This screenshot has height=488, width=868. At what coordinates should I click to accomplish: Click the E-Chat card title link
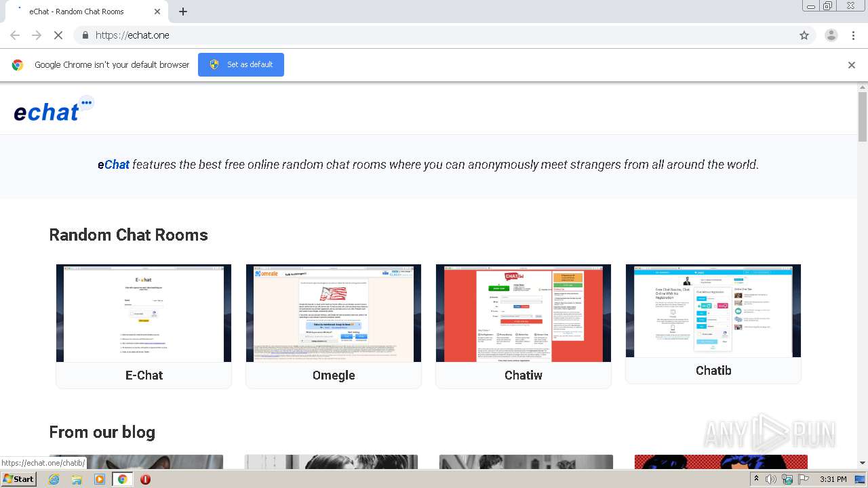tap(144, 375)
